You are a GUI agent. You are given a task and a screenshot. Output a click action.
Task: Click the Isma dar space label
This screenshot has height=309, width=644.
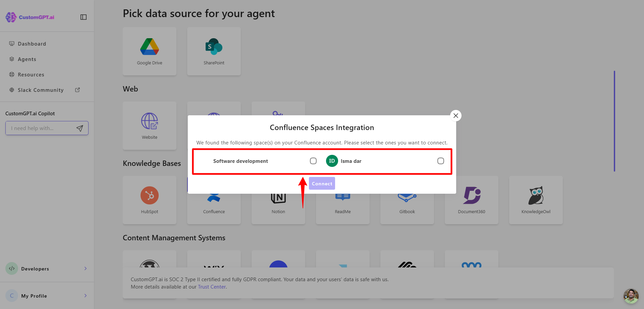(351, 161)
